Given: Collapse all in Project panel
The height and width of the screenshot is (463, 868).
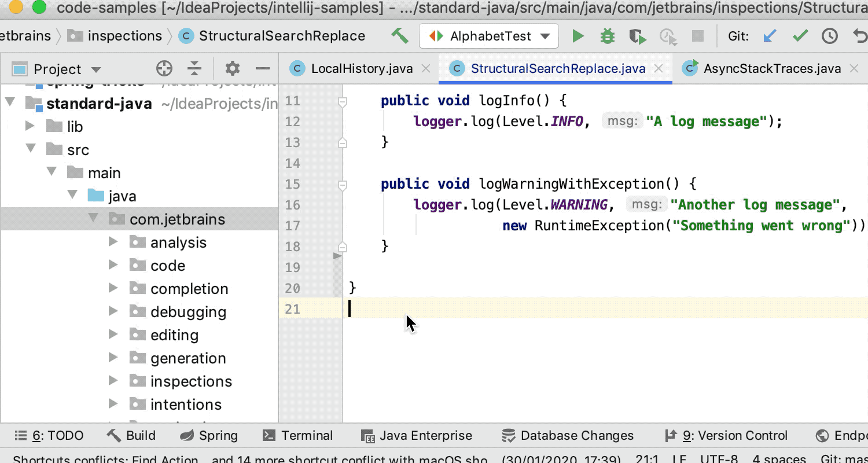Looking at the screenshot, I should click(x=194, y=69).
